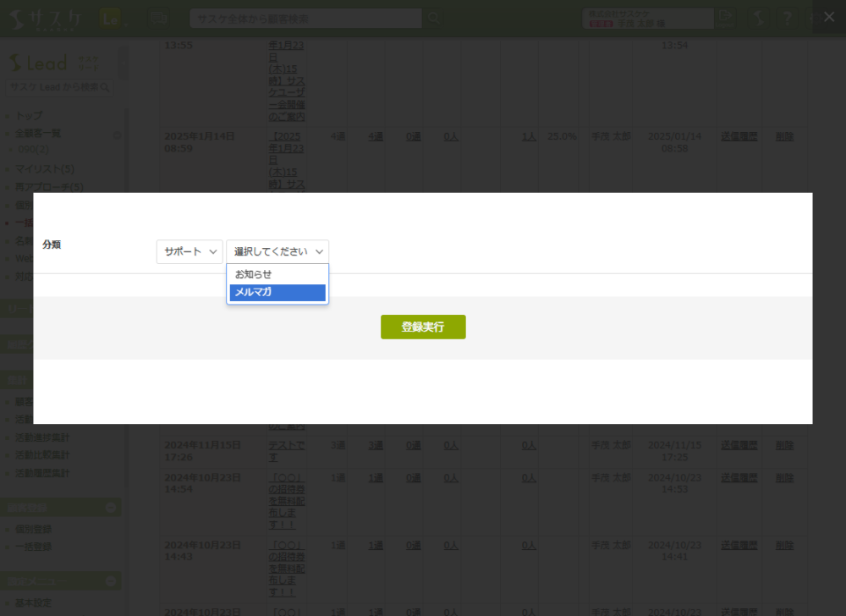Image resolution: width=846 pixels, height=616 pixels.
Task: Open the サポート category dropdown
Action: pyautogui.click(x=190, y=251)
